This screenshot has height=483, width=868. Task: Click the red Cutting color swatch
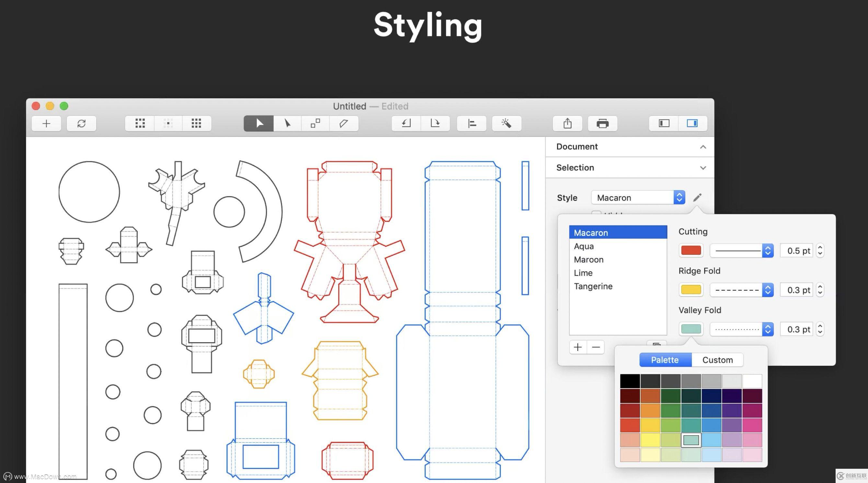[691, 251]
